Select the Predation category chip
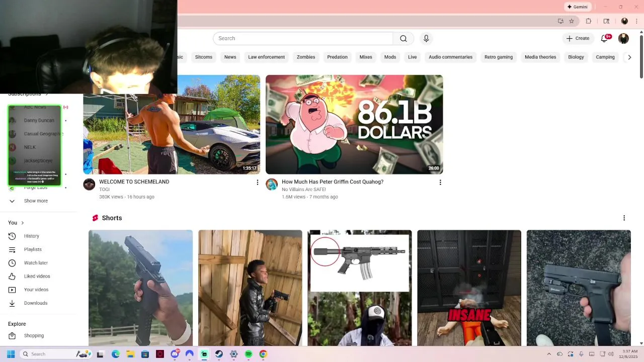Image resolution: width=644 pixels, height=362 pixels. point(337,57)
